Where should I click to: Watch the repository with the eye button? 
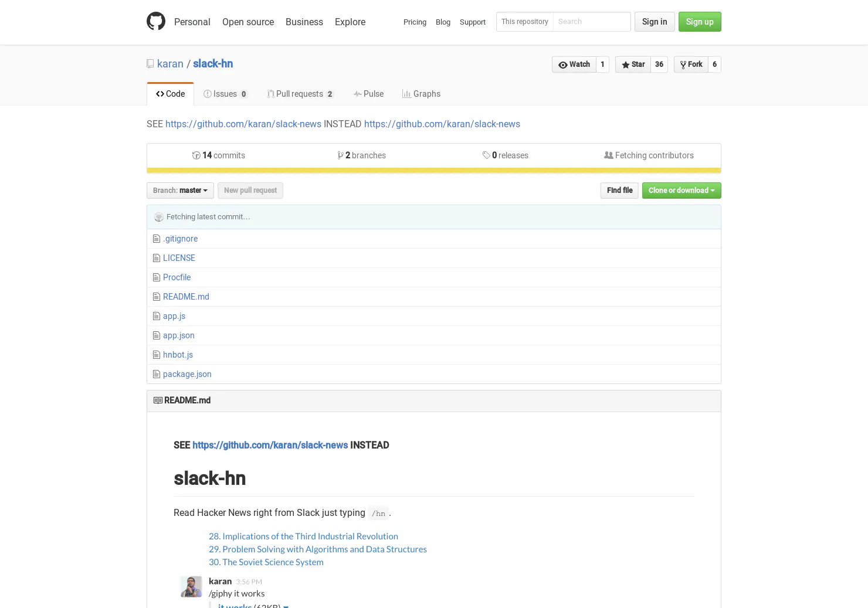[574, 64]
